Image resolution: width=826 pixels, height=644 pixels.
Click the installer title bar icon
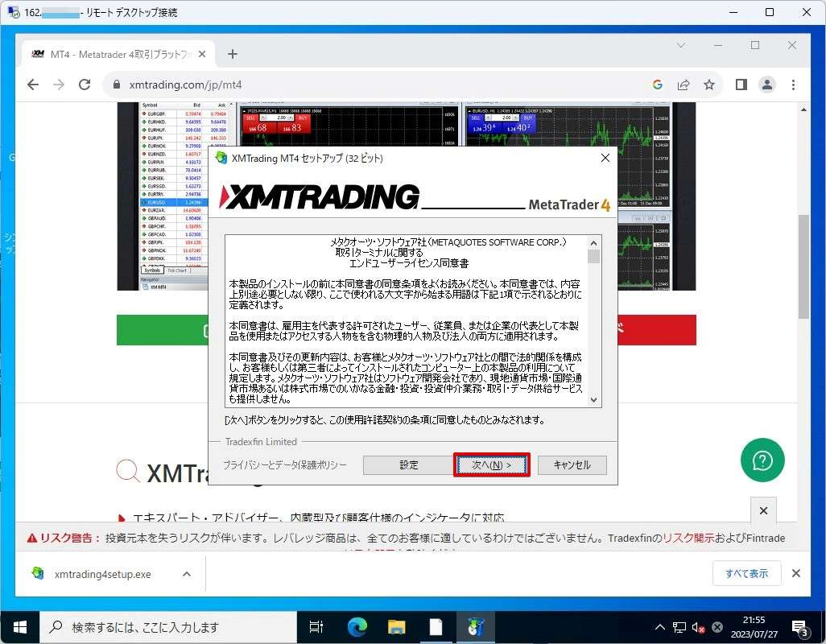[221, 158]
